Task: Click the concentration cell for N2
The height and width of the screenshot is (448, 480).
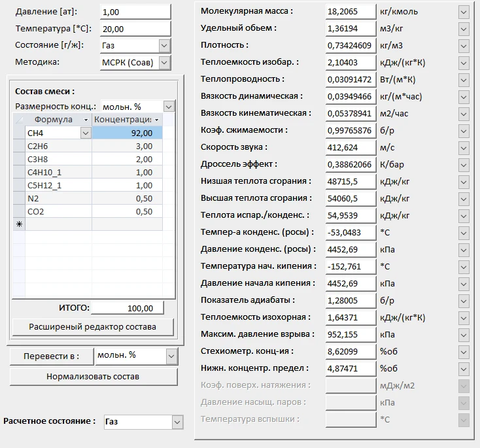Action: (127, 198)
